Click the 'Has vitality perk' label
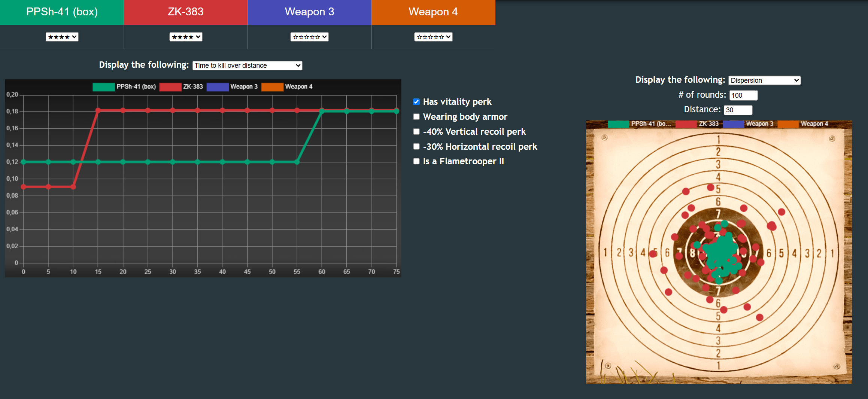 (457, 102)
